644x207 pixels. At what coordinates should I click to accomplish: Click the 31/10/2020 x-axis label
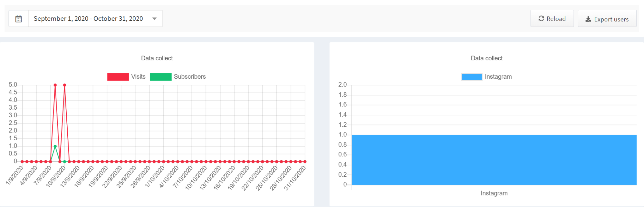coord(295,178)
